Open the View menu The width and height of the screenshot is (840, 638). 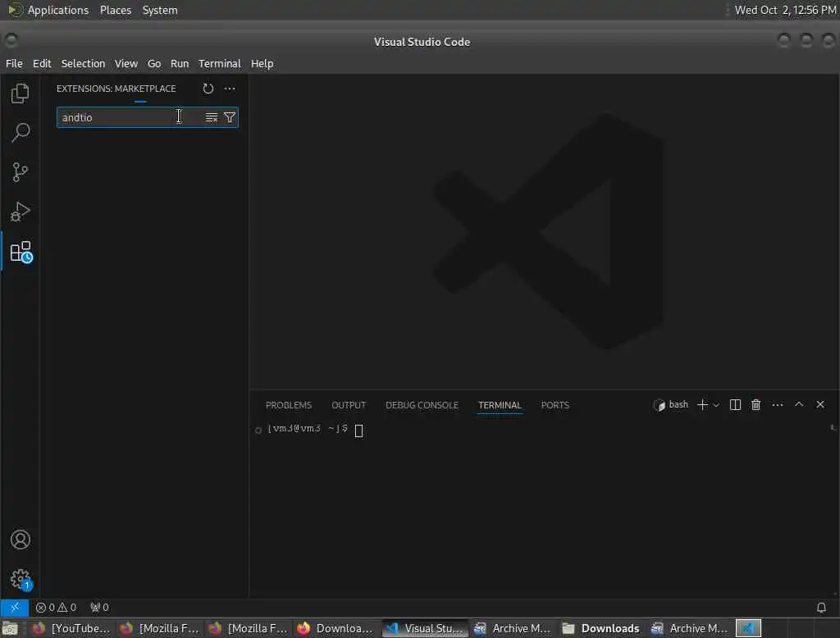click(126, 63)
